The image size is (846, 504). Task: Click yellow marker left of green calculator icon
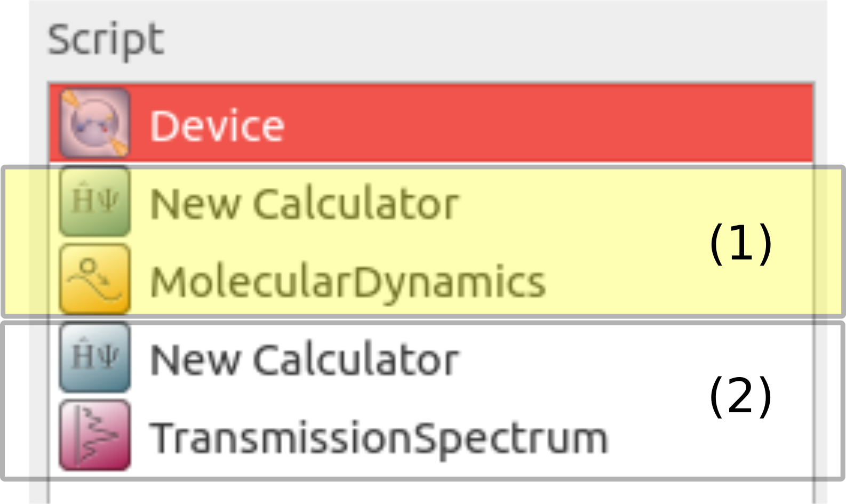(16, 241)
